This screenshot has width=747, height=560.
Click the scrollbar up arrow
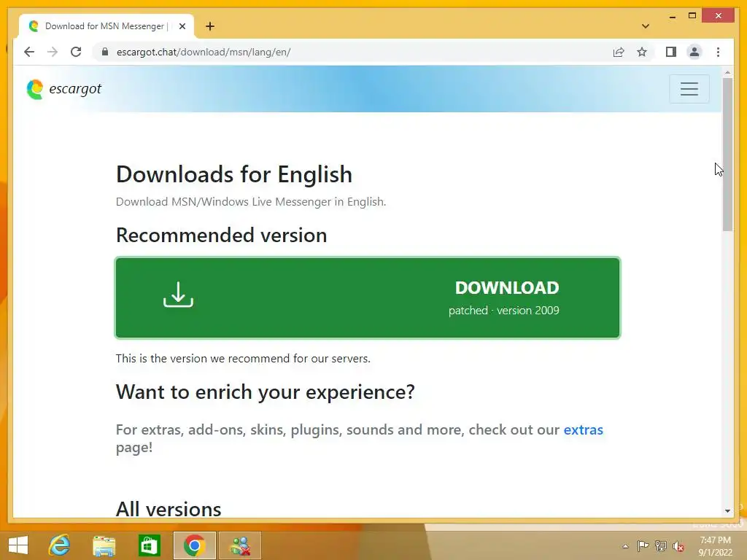[727, 72]
